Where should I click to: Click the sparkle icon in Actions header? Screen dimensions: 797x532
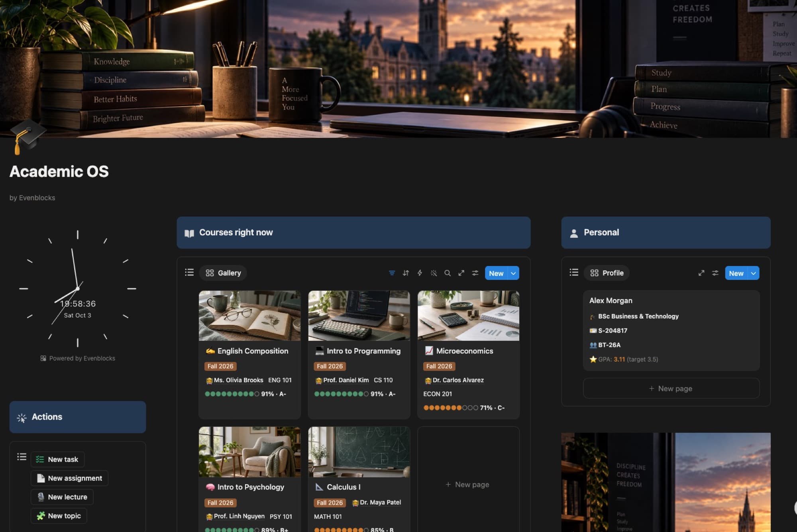(22, 418)
